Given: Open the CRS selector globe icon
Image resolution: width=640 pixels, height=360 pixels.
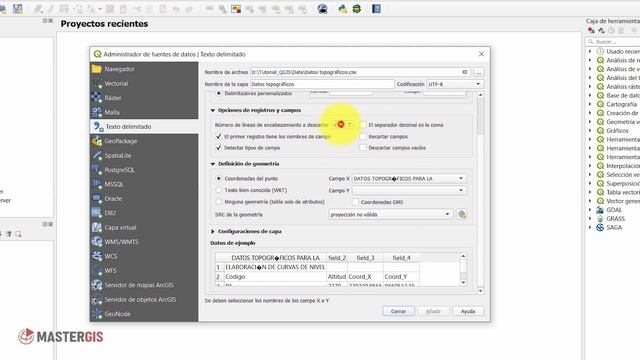Looking at the screenshot, I should point(462,214).
